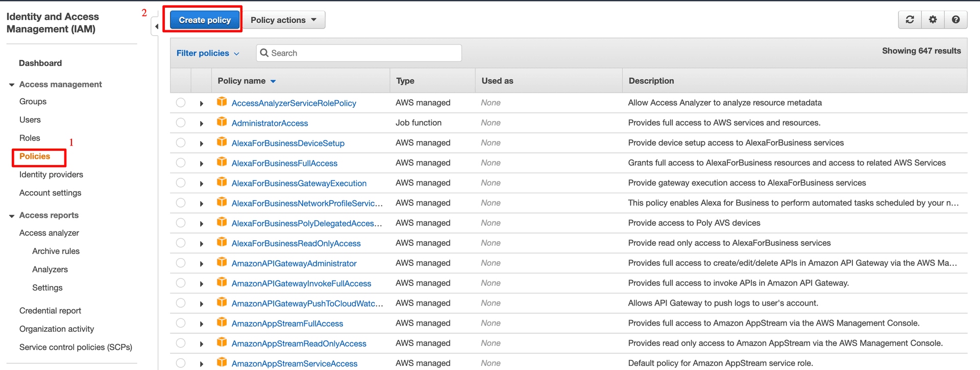
Task: Go to Roles in the sidebar
Action: point(30,138)
